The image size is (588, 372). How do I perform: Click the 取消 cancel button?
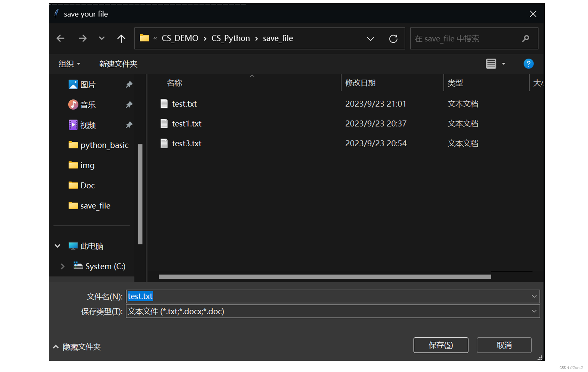504,345
